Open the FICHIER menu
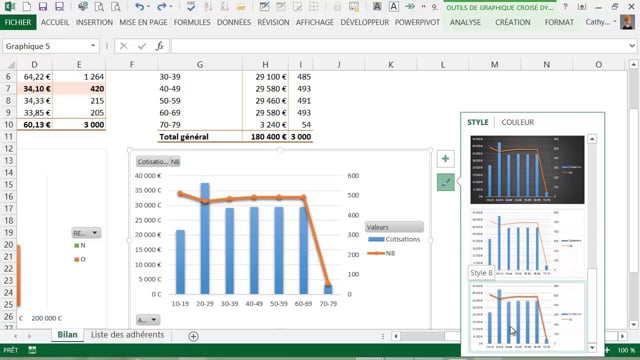This screenshot has width=640, height=360. [18, 22]
